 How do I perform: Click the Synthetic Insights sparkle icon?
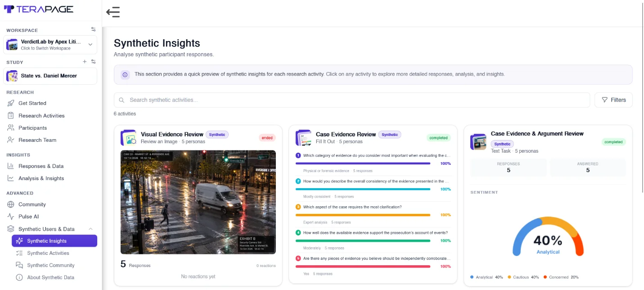19,241
